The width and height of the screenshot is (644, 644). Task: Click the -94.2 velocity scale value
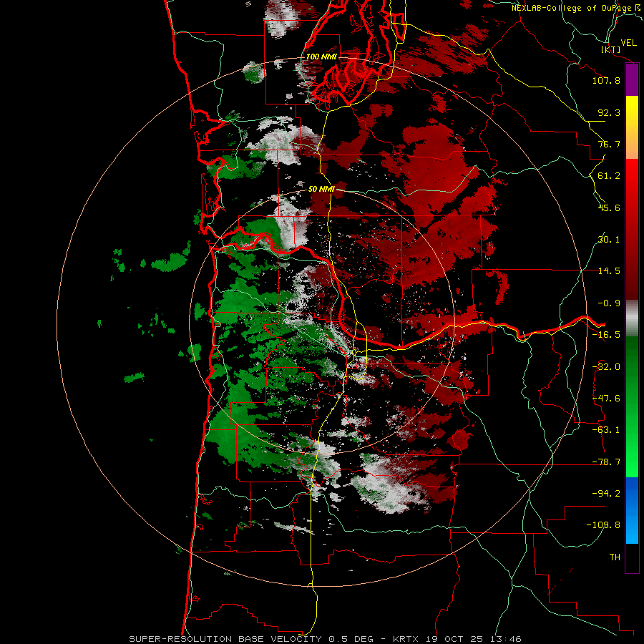pos(606,494)
